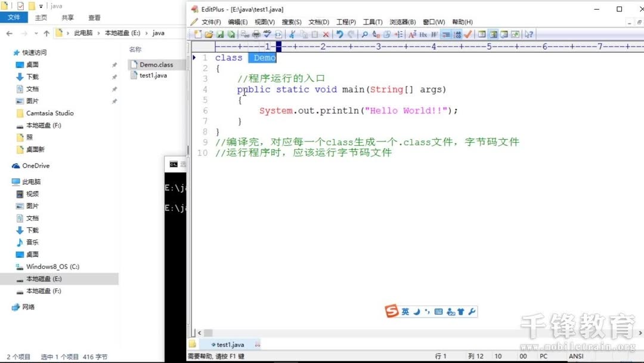Open the Find dialog via the magnifier icon
The image size is (644, 363).
(x=364, y=34)
